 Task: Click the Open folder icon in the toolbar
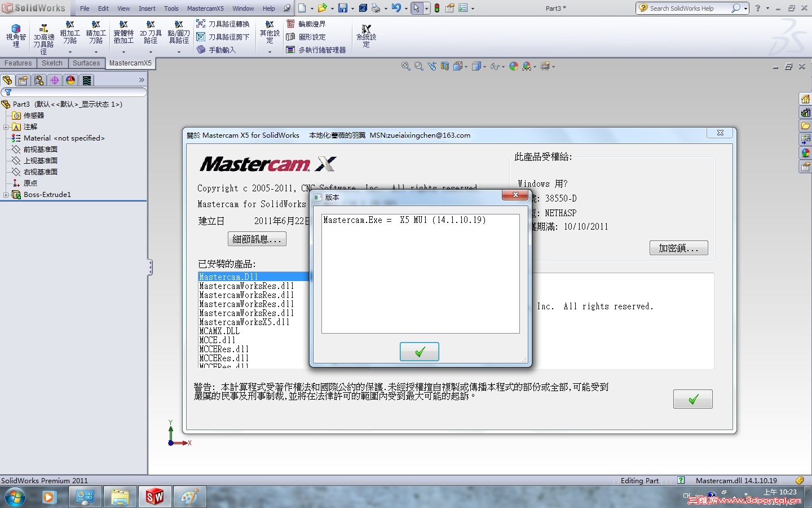coord(322,8)
